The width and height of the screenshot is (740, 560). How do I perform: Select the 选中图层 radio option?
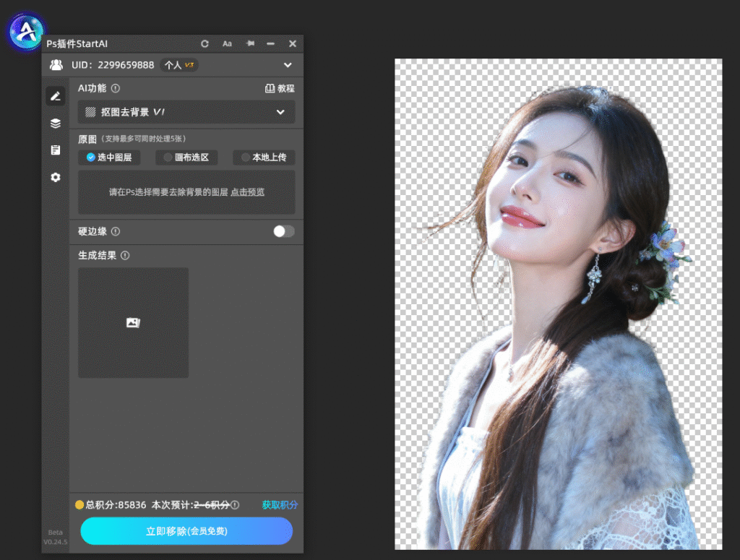pyautogui.click(x=110, y=158)
